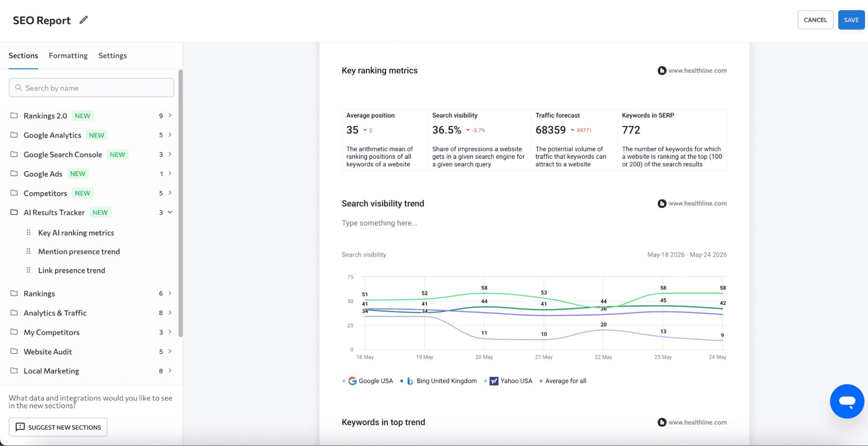Click the Yahoo USA legend icon
The image size is (868, 446).
(494, 381)
